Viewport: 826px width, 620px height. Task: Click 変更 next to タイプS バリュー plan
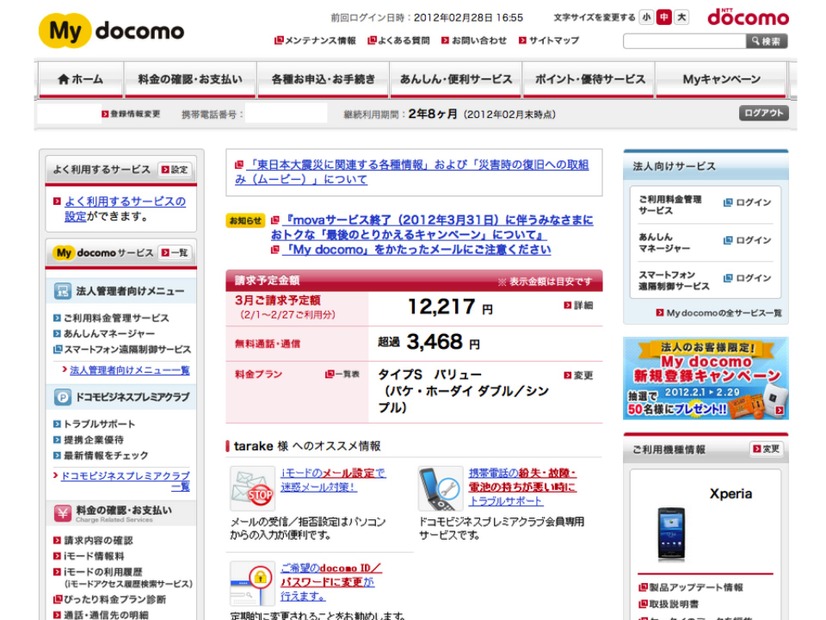pyautogui.click(x=578, y=376)
